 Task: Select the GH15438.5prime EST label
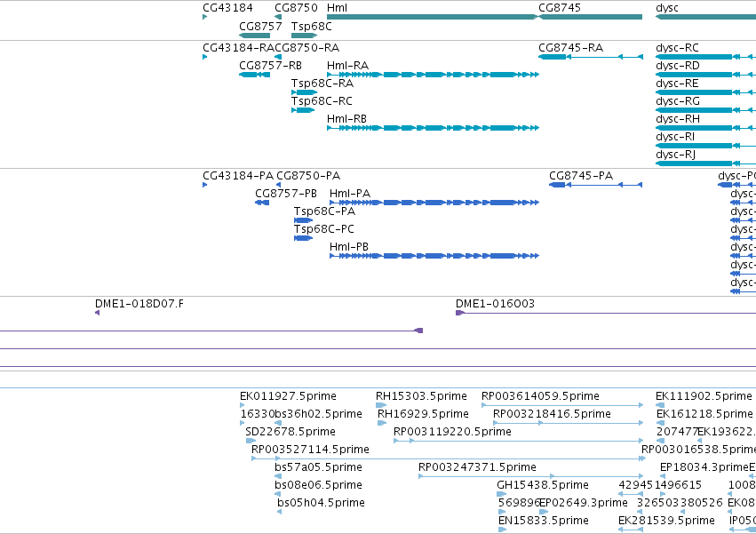(543, 486)
